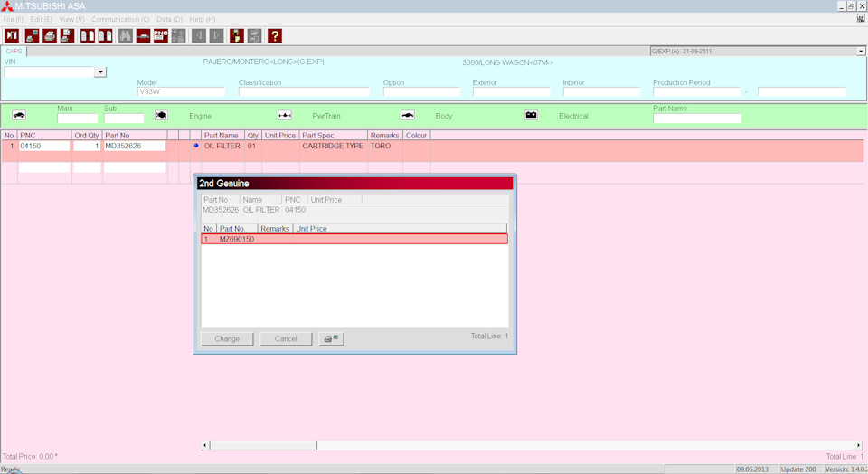Click the first two-page compare toolbar icon
The width and height of the screenshot is (868, 474).
click(88, 36)
